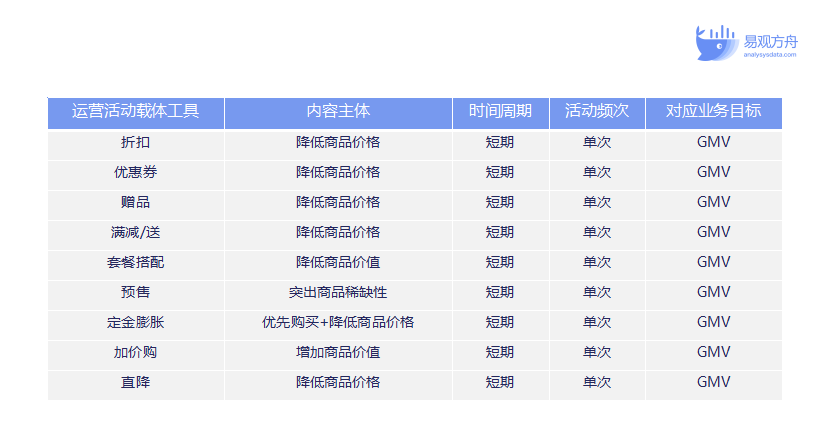Click 降低商品价格 in the 满减/送 row
The width and height of the screenshot is (832, 433).
tap(338, 232)
